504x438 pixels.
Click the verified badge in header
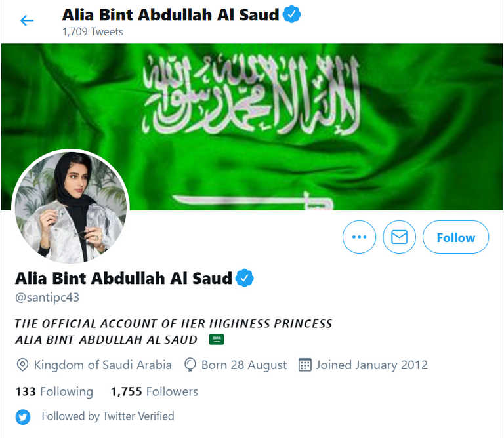click(291, 14)
